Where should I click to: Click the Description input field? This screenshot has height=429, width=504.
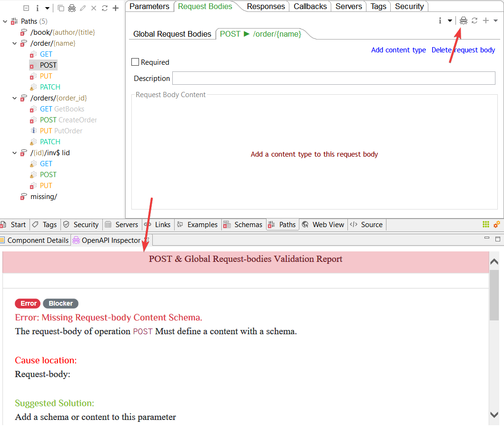click(333, 78)
